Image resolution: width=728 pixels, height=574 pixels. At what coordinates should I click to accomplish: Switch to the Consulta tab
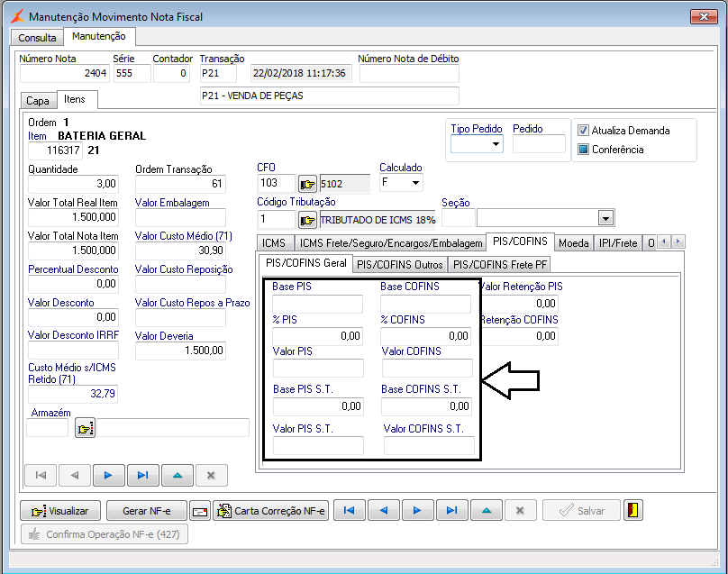37,38
